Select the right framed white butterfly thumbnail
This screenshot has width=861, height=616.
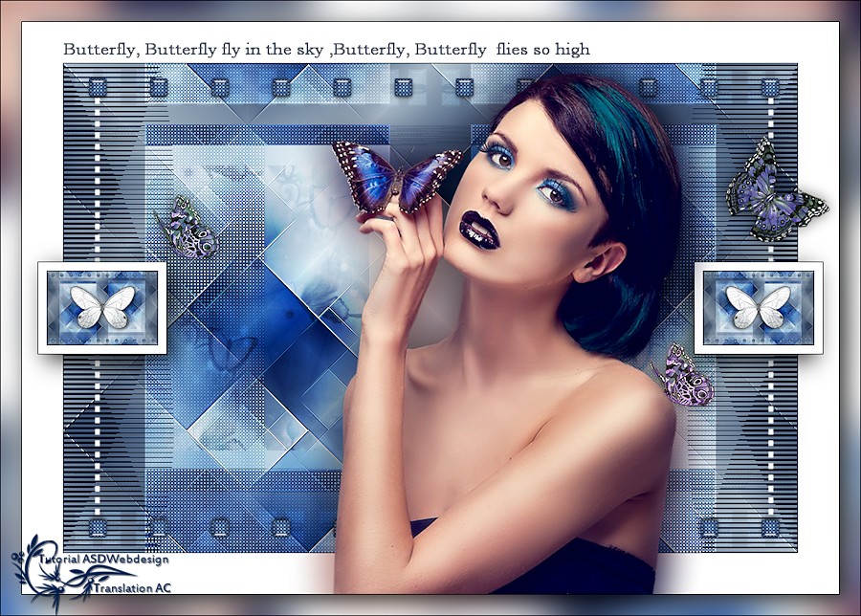click(758, 307)
